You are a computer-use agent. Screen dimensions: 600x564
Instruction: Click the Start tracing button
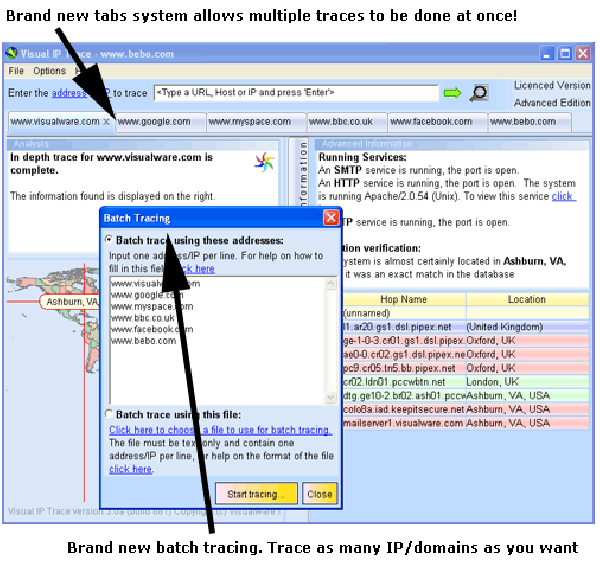[x=256, y=494]
